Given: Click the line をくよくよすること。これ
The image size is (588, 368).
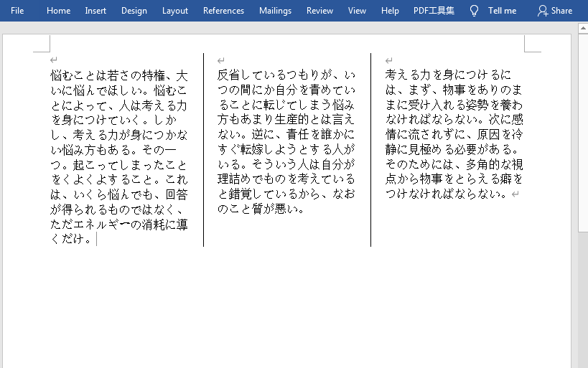Looking at the screenshot, I should click(119, 179).
